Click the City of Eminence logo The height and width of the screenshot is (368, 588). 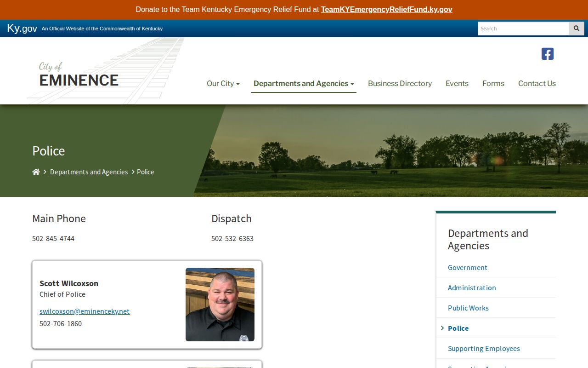[x=79, y=75]
